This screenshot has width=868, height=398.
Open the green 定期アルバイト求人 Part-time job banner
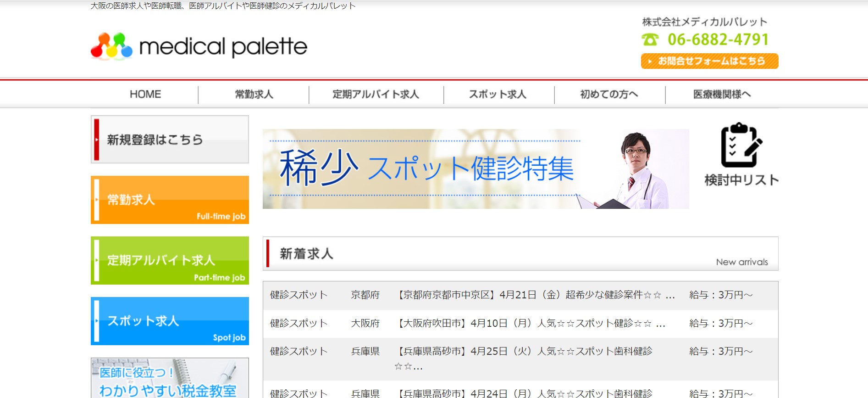coord(170,260)
